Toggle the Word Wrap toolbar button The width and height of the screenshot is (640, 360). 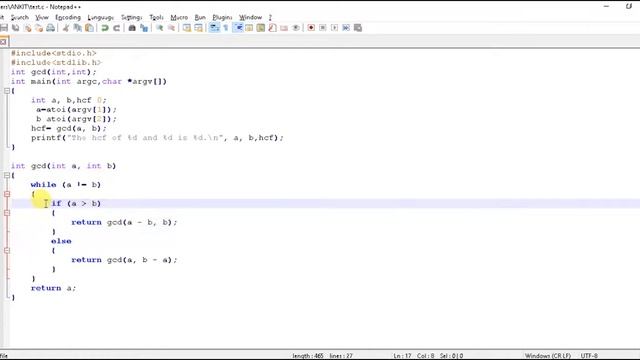point(214,28)
